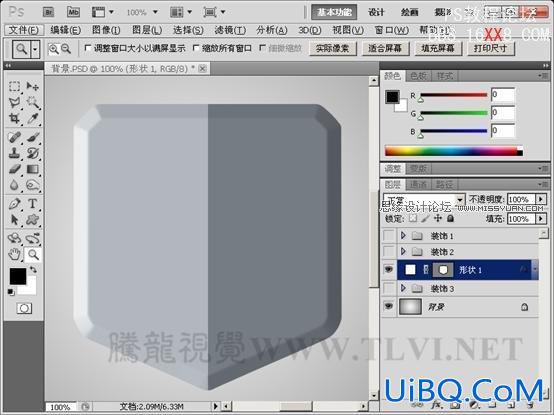Toggle Quick Mask mode
Viewport: 554px width, 415px height.
click(24, 308)
